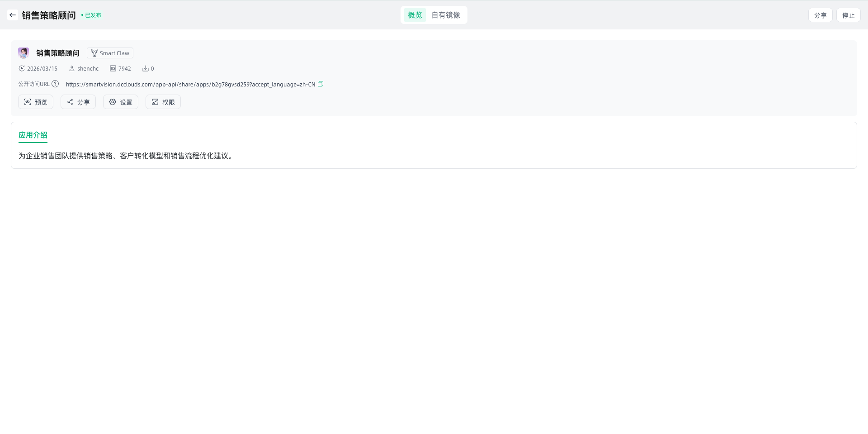Click 分享 button beside 预览
868x434 pixels.
point(78,102)
